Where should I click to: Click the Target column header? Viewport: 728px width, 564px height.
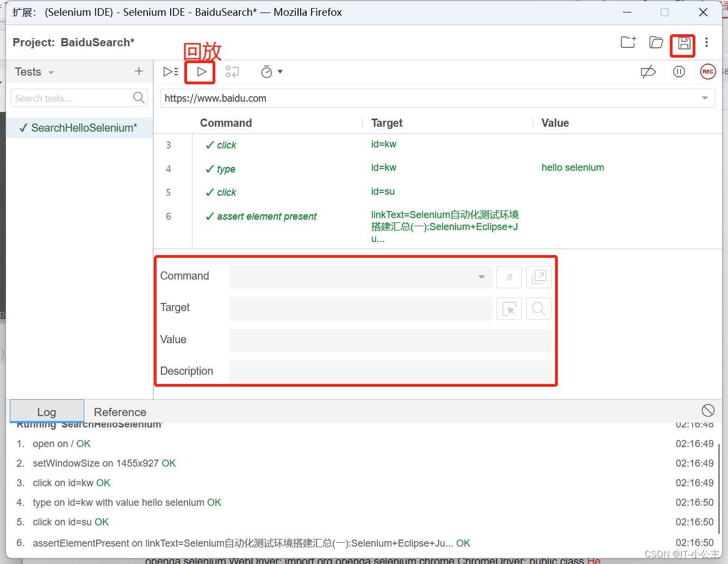click(387, 123)
